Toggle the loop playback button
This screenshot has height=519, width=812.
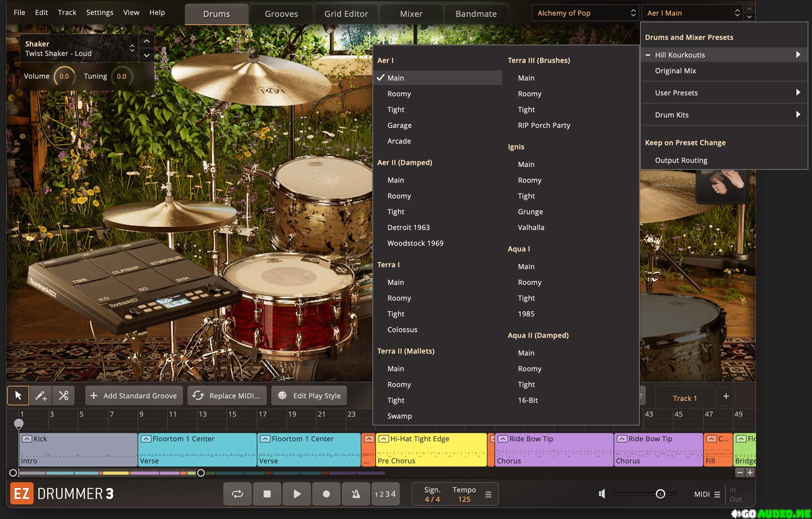pos(238,494)
